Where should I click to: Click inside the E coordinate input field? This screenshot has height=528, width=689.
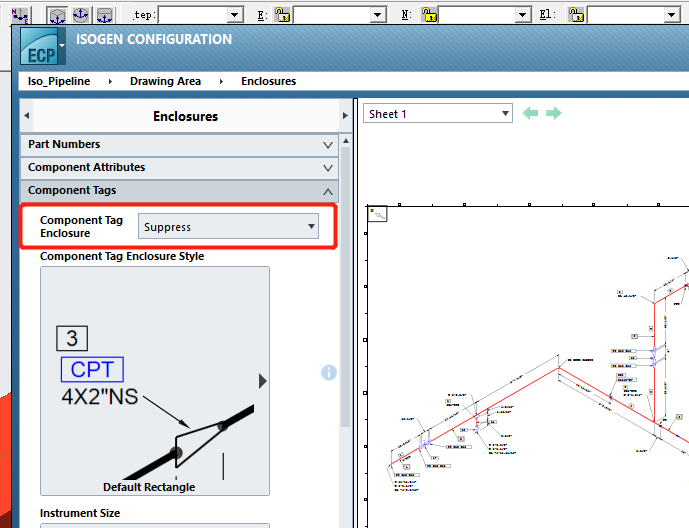[332, 15]
